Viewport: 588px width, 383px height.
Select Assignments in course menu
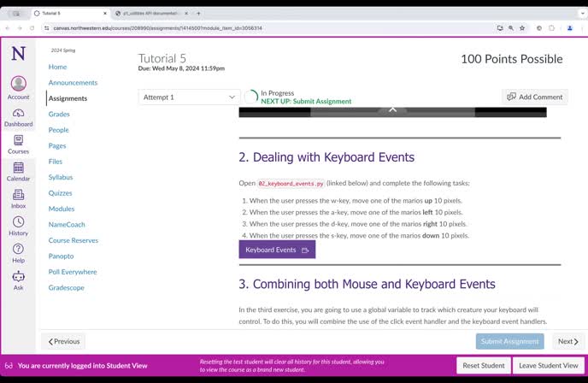tap(68, 98)
